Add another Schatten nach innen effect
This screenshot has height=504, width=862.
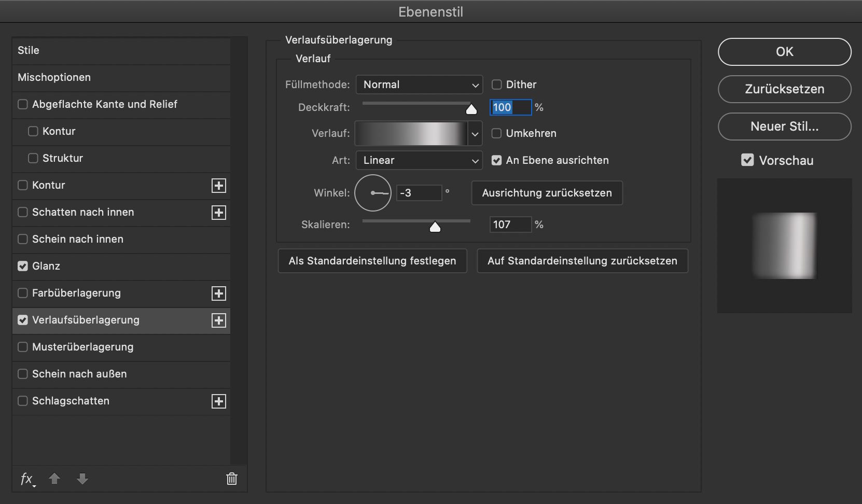(x=219, y=213)
